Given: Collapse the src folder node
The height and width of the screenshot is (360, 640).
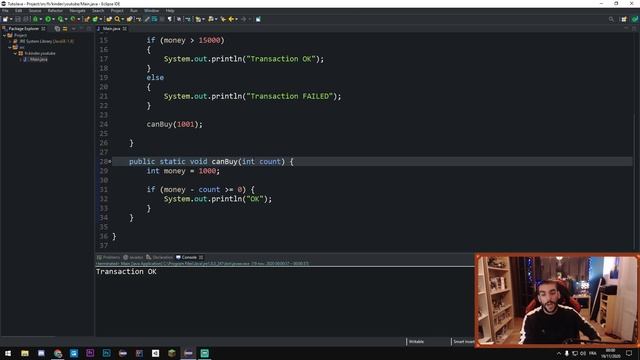Looking at the screenshot, I should tap(10, 47).
